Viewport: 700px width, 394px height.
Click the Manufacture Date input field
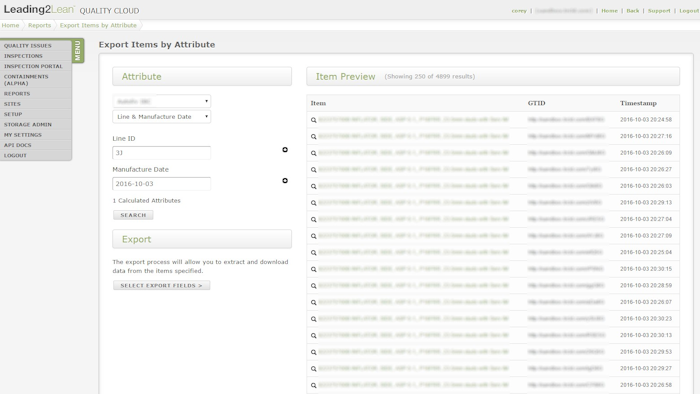[162, 184]
